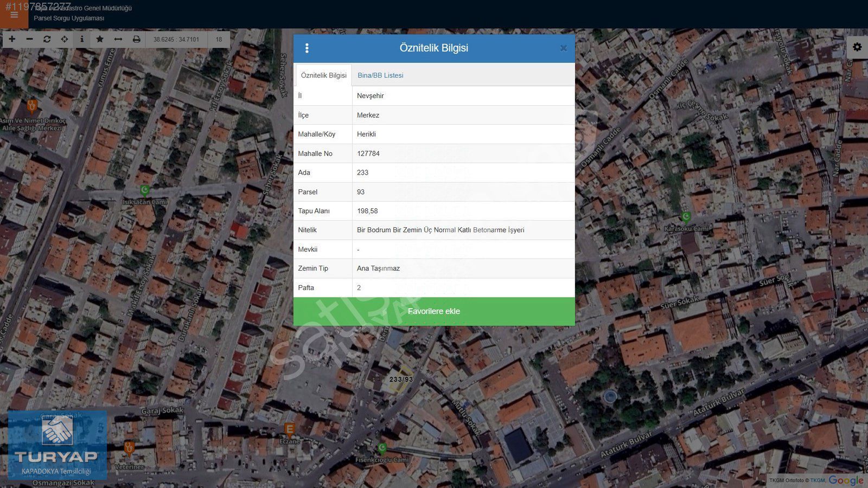Activate the locate position crosshair tool
868x488 pixels.
(x=65, y=39)
